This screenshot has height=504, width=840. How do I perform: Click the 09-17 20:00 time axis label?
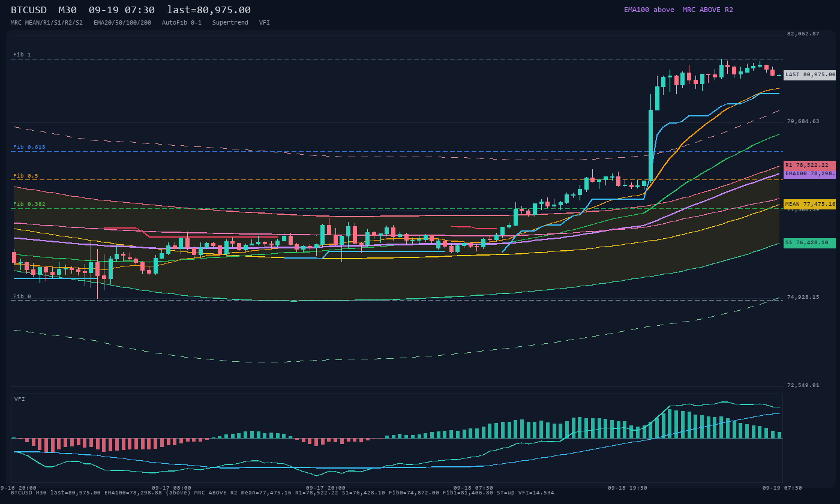326,488
